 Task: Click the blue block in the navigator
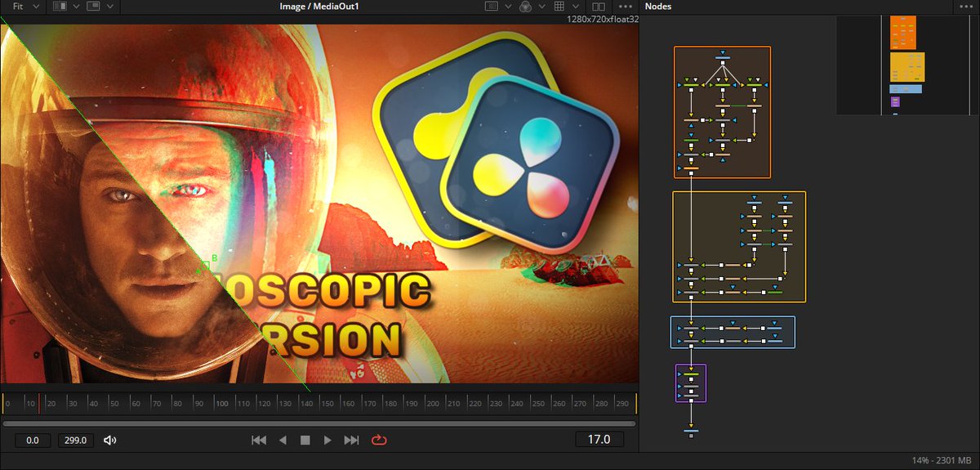[906, 88]
